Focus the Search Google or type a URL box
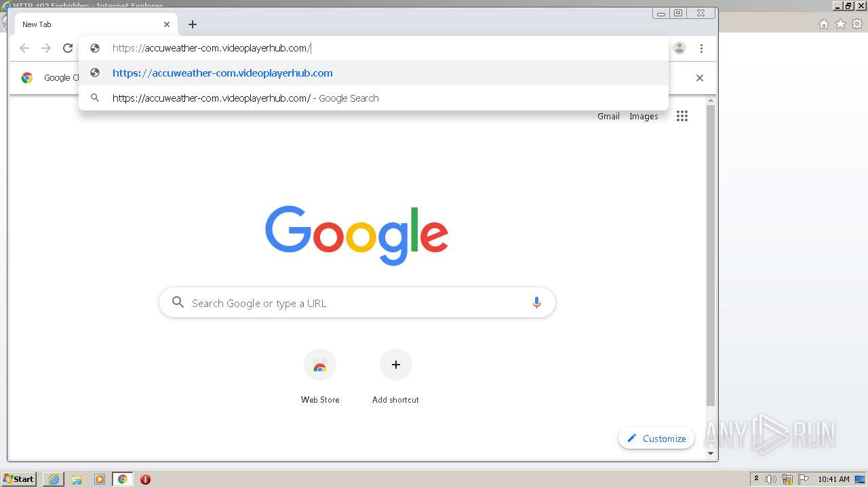The width and height of the screenshot is (868, 488). point(357,303)
